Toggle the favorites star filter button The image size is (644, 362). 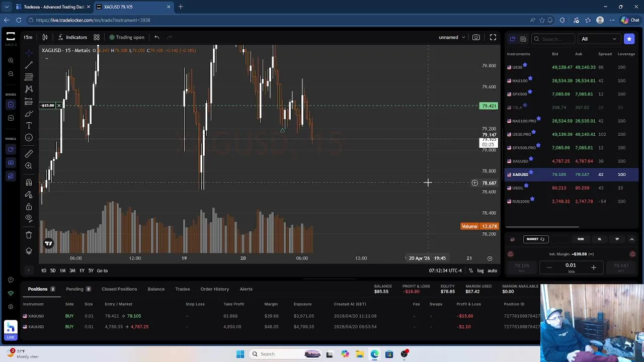(x=629, y=39)
